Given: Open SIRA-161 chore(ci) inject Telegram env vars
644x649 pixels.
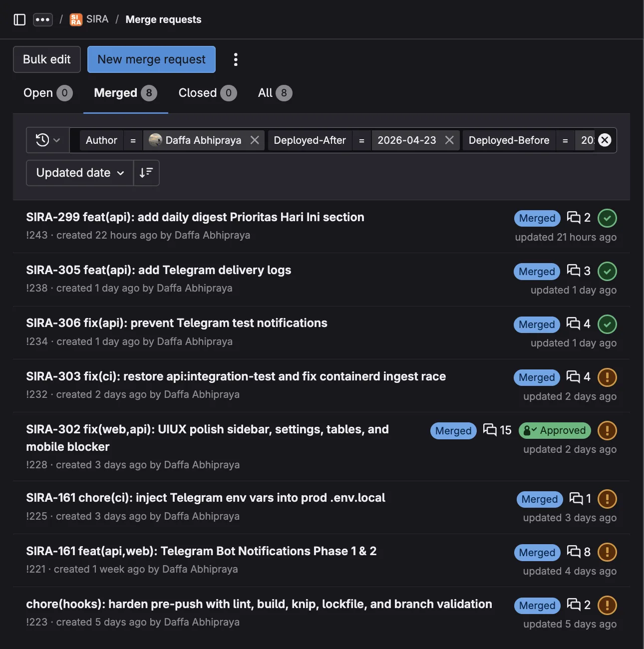Looking at the screenshot, I should pos(206,498).
